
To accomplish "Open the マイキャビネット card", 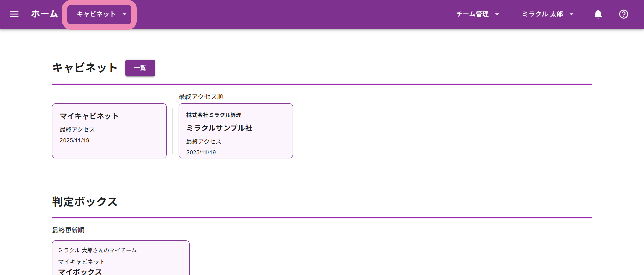I will coord(109,131).
